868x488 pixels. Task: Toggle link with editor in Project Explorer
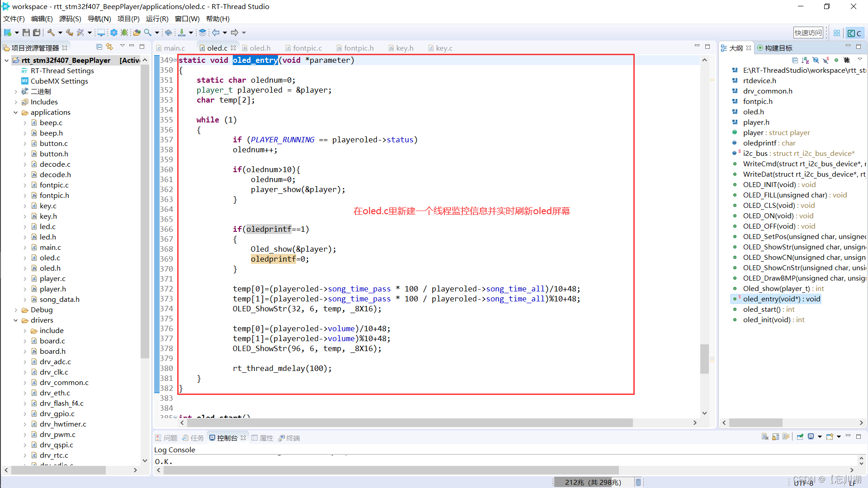click(109, 47)
